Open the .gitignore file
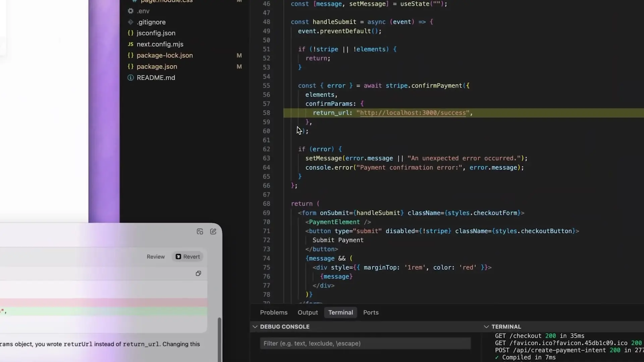644x362 pixels. coord(151,22)
